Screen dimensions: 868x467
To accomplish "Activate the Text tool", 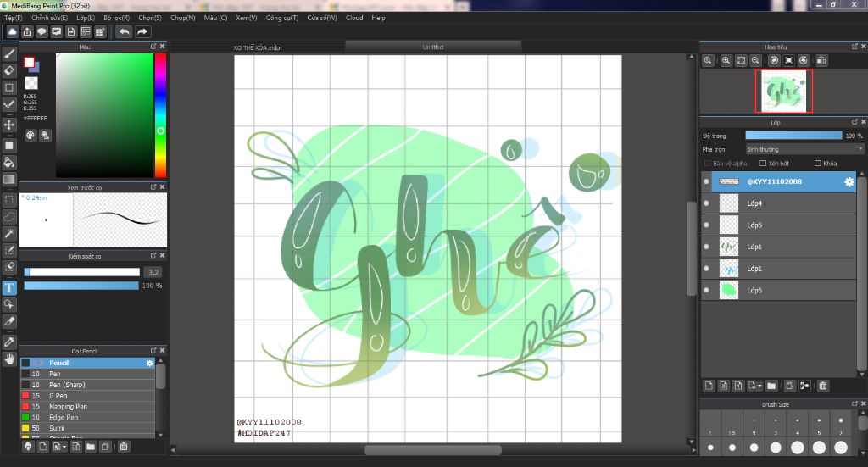I will (x=8, y=287).
